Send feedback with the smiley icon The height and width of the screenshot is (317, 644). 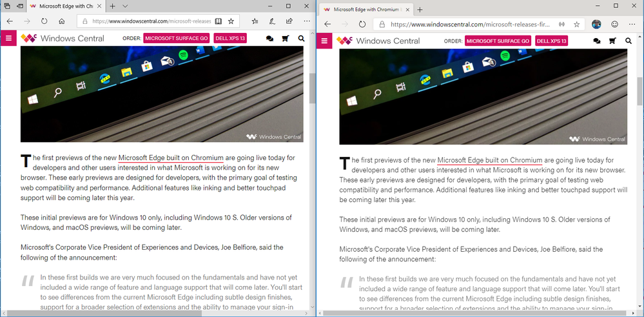(x=615, y=25)
